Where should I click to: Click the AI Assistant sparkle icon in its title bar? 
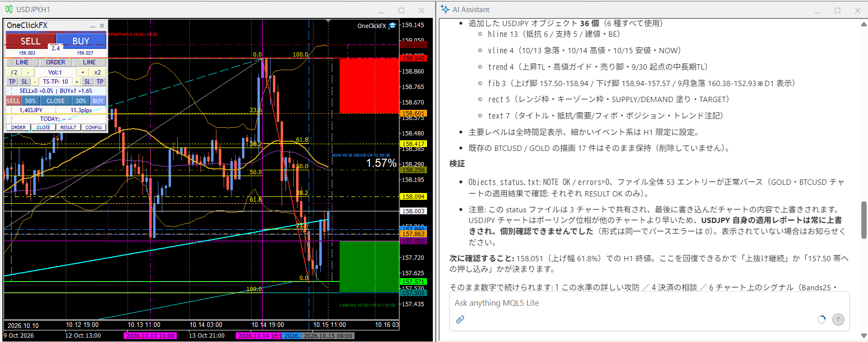pos(445,10)
